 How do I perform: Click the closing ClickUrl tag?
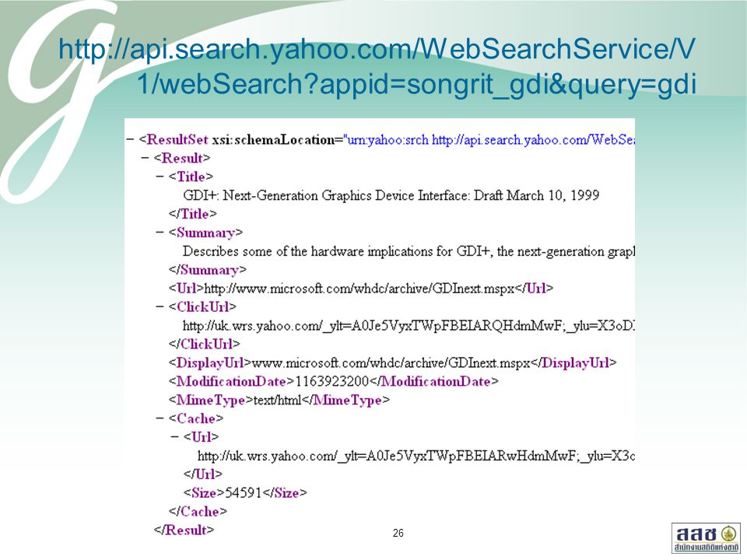[x=204, y=345]
